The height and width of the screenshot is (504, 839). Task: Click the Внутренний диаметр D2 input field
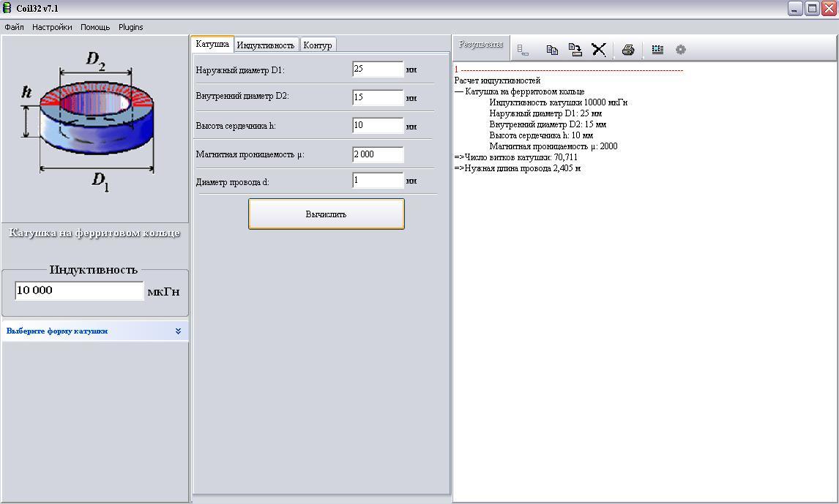tap(378, 97)
